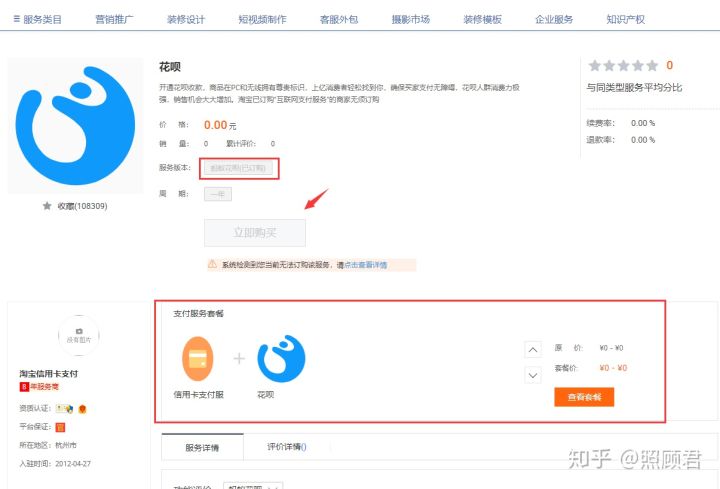Click the 收藏(108309) favorite count text
This screenshot has height=489, width=720.
click(82, 206)
